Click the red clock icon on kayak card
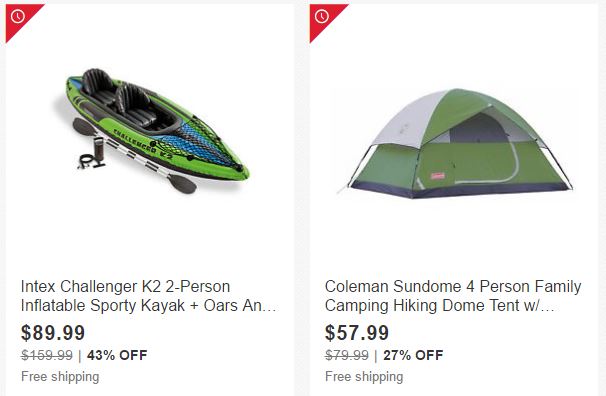 (18, 17)
